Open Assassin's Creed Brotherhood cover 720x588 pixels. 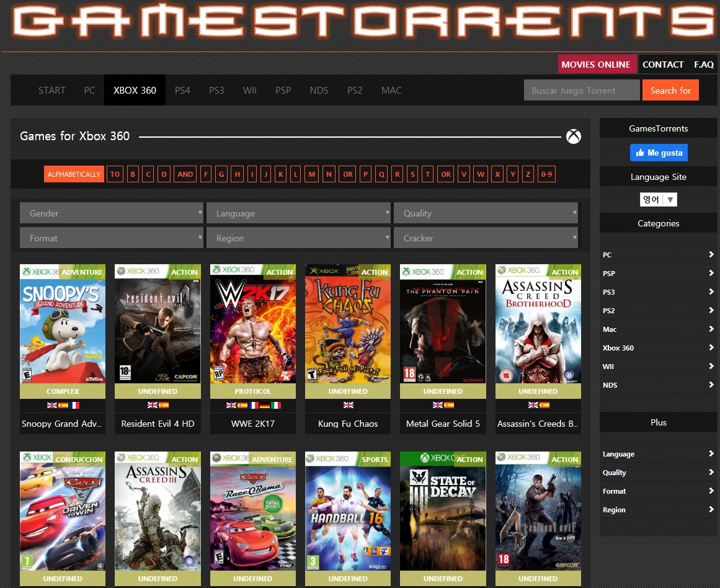(x=538, y=323)
